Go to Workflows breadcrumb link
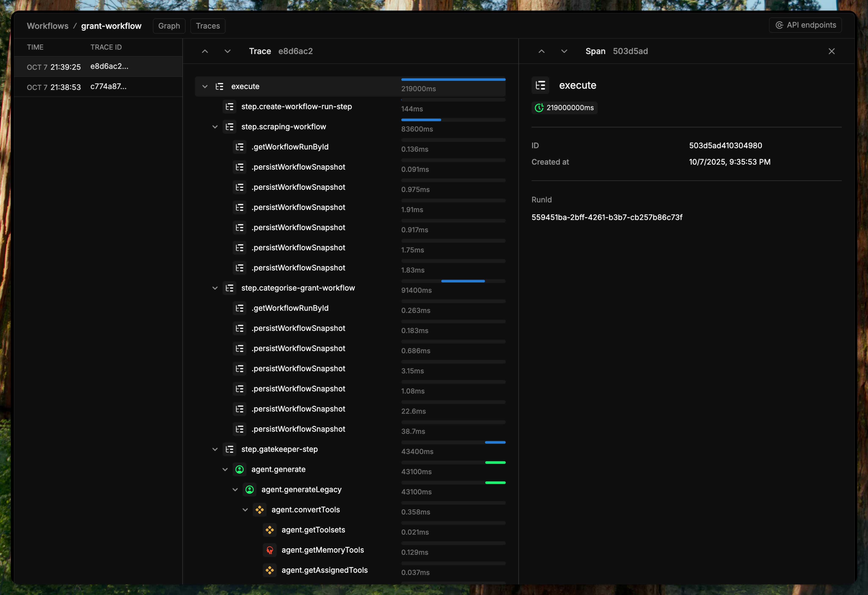This screenshot has height=595, width=868. point(47,26)
